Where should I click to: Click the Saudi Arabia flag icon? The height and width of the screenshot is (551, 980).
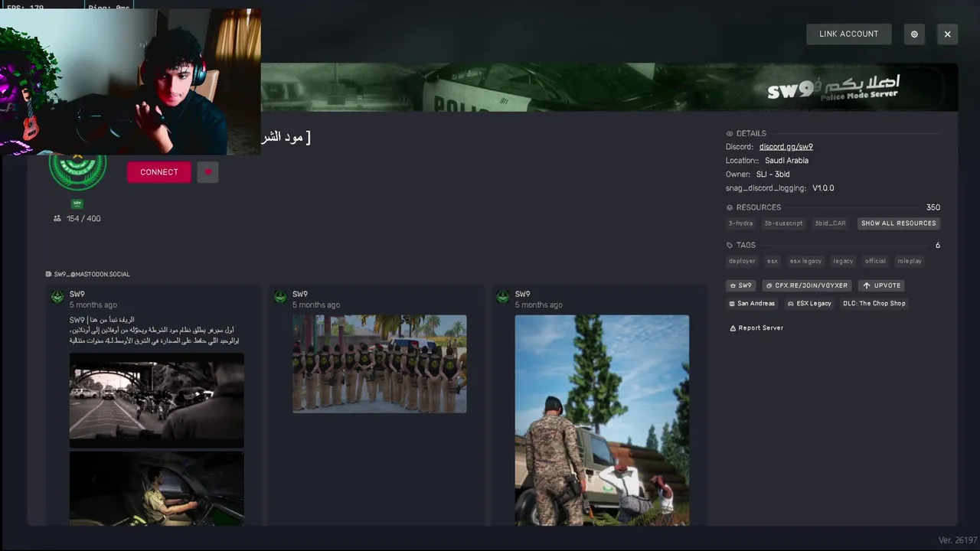point(77,204)
